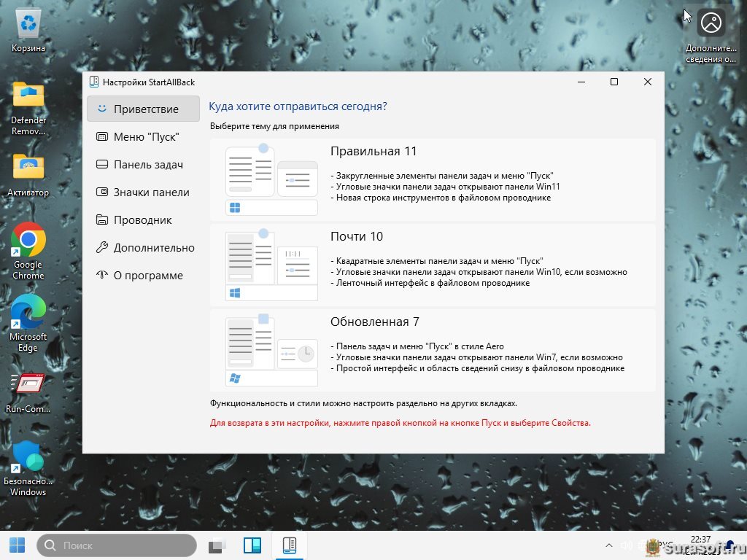747x560 pixels.
Task: Open the Проводник settings section
Action: (143, 220)
